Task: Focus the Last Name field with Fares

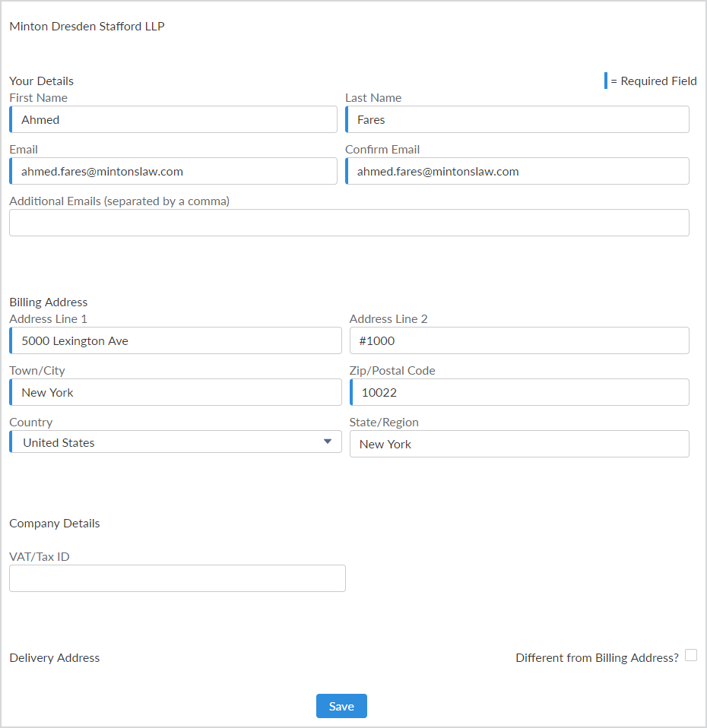Action: point(517,119)
